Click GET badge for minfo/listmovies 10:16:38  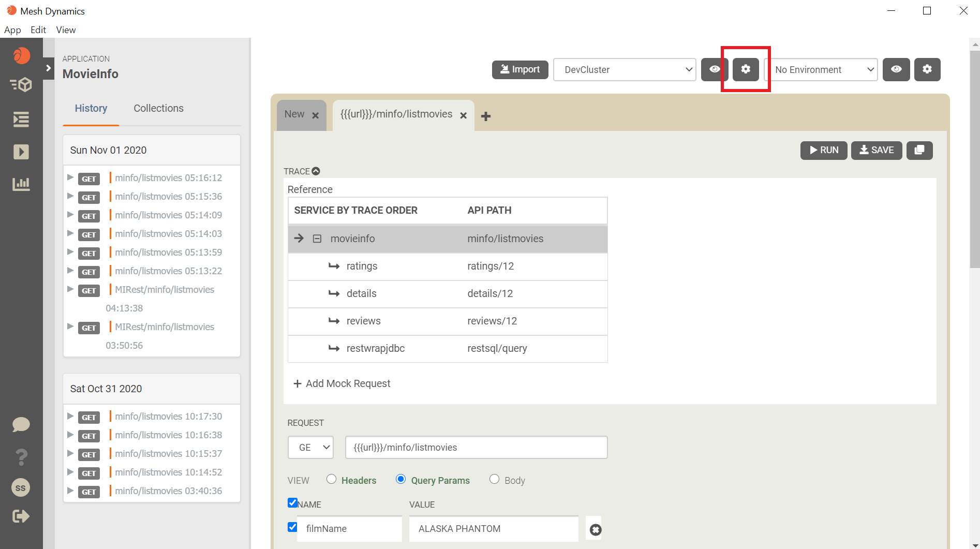coord(89,436)
